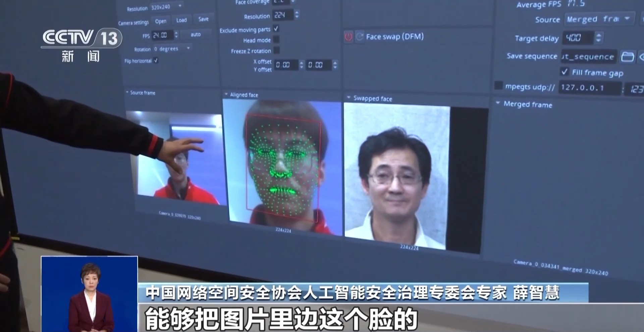Enable Freeze Z rotation checkbox

tap(276, 50)
